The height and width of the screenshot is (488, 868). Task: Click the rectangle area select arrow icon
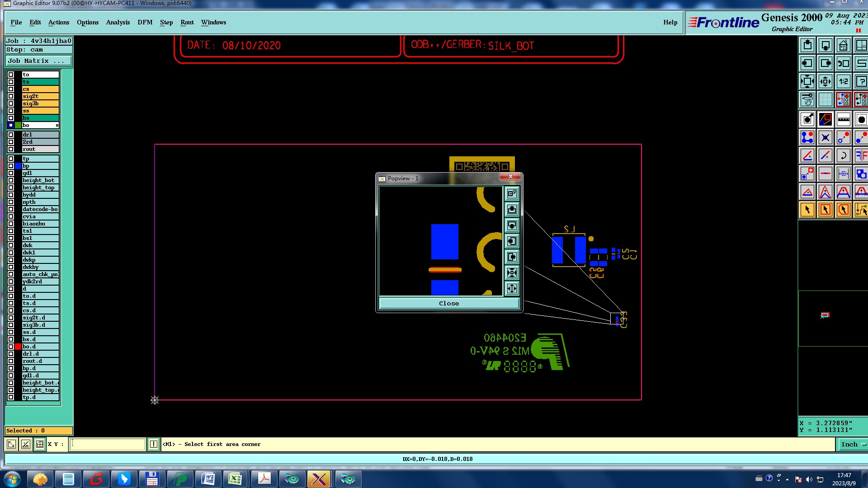point(825,210)
